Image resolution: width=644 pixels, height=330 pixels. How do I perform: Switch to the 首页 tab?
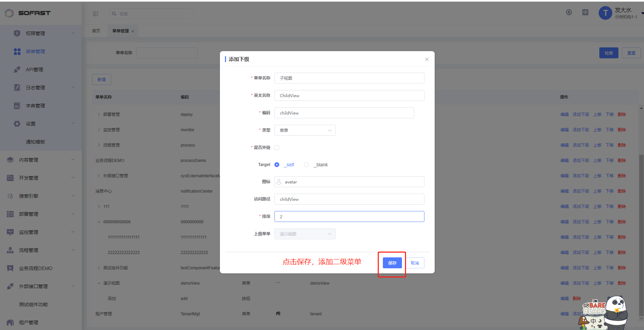point(96,31)
